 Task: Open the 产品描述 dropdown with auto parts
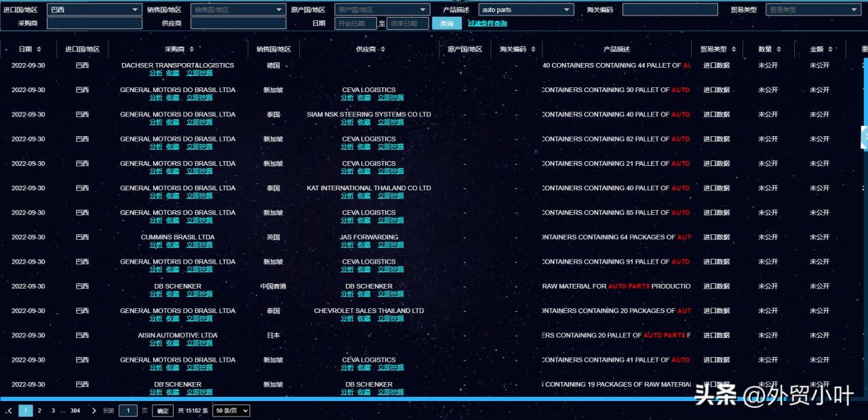[526, 9]
